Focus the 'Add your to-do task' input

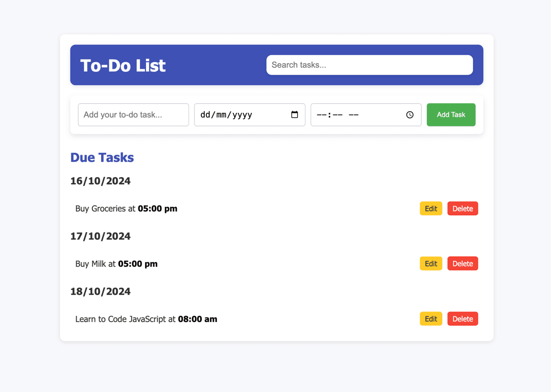[x=133, y=115]
